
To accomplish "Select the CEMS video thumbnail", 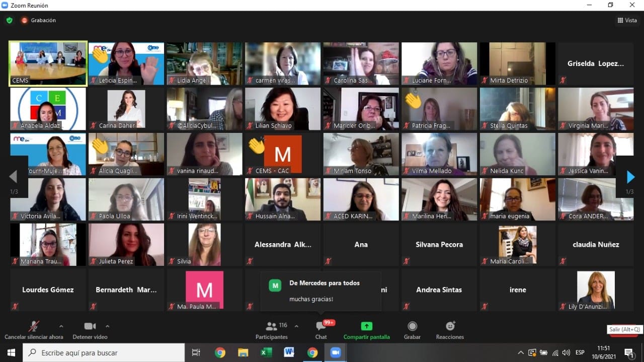I will click(48, 63).
